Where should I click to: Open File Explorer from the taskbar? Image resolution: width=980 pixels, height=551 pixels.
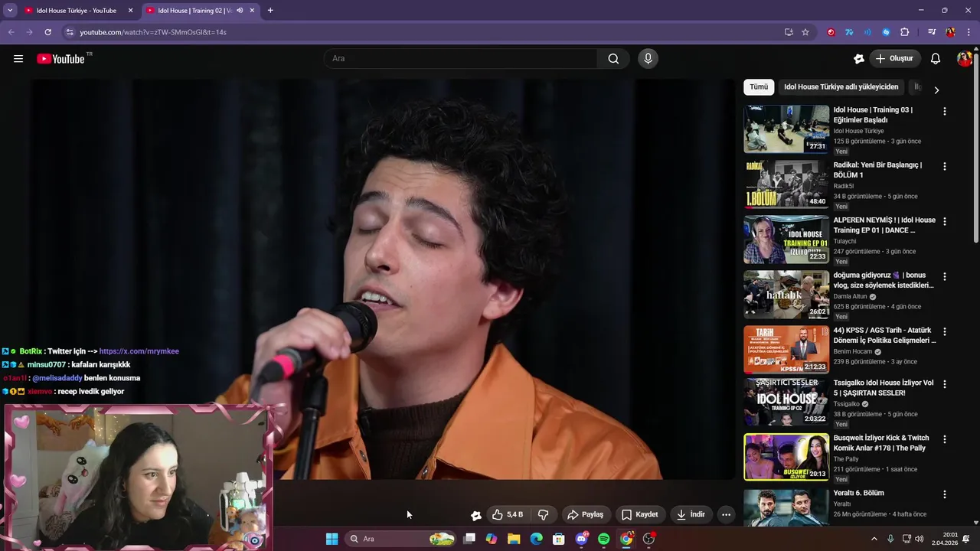pyautogui.click(x=514, y=539)
